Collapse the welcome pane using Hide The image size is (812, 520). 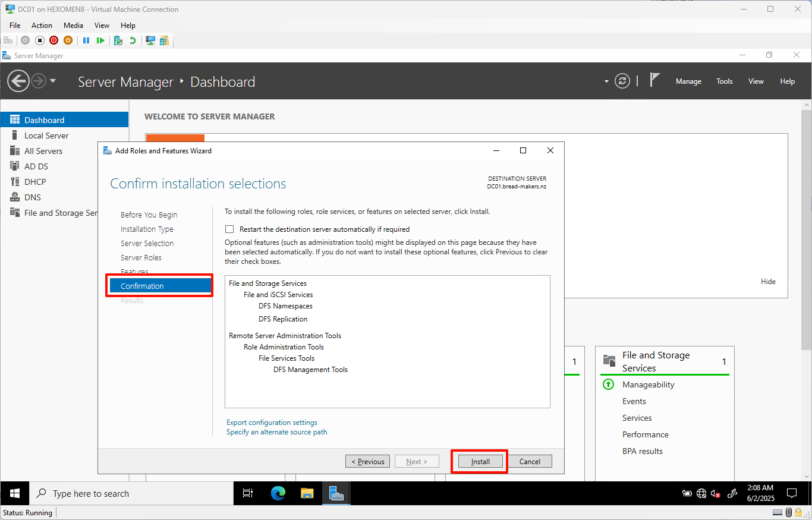pyautogui.click(x=768, y=281)
